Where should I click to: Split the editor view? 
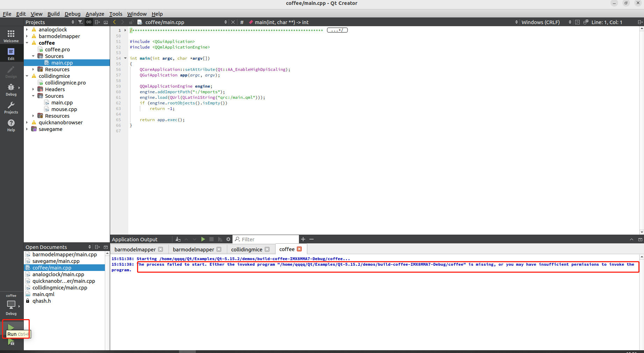pos(640,22)
